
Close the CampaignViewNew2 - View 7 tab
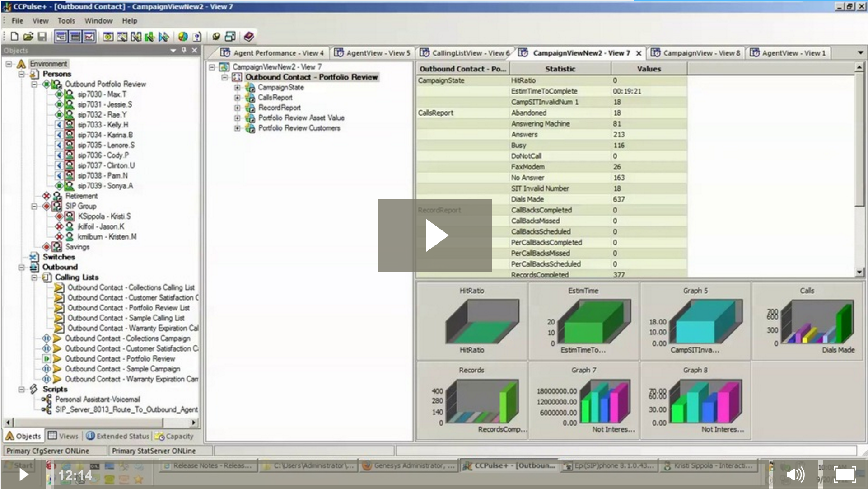pos(639,53)
